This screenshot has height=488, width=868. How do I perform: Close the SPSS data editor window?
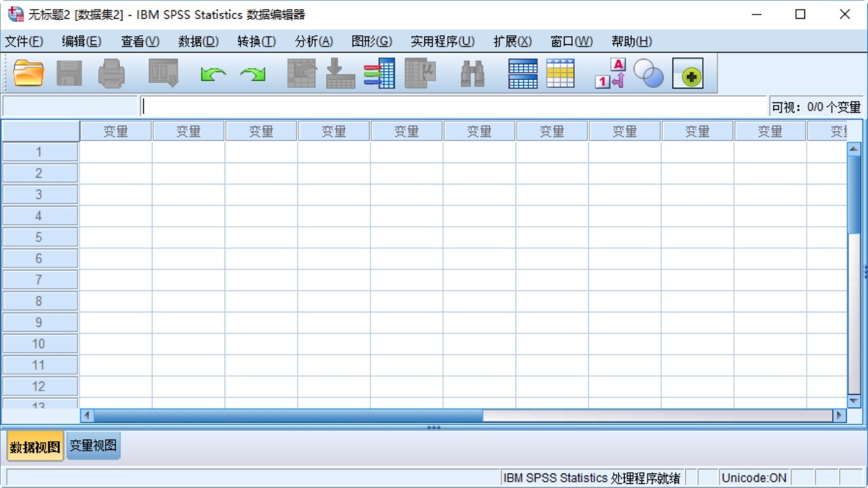[x=845, y=15]
